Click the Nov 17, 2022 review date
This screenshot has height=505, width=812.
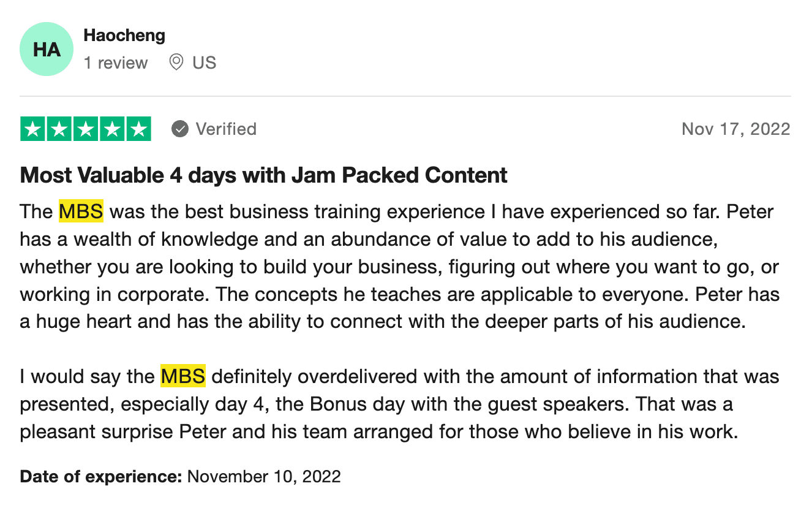click(x=735, y=129)
